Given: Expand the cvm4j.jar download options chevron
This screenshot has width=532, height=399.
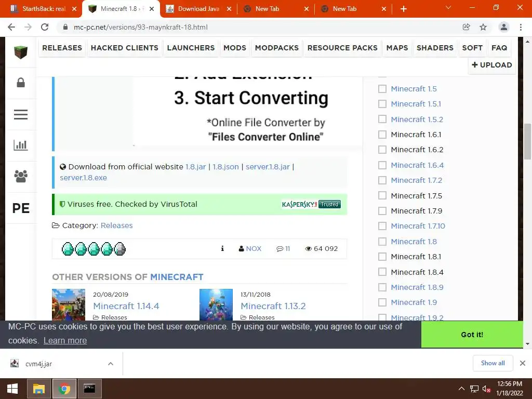Looking at the screenshot, I should pos(111,364).
